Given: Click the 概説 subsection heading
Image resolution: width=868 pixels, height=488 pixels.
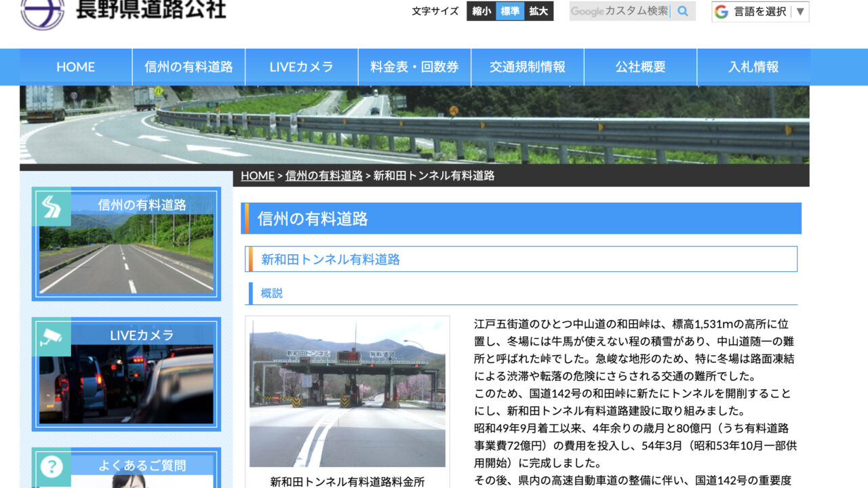Looking at the screenshot, I should coord(272,293).
